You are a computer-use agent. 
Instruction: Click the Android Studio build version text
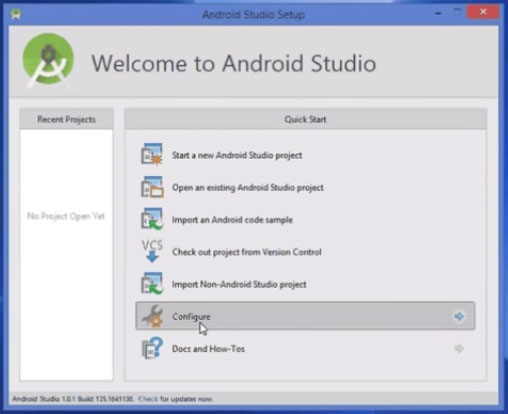(73, 399)
